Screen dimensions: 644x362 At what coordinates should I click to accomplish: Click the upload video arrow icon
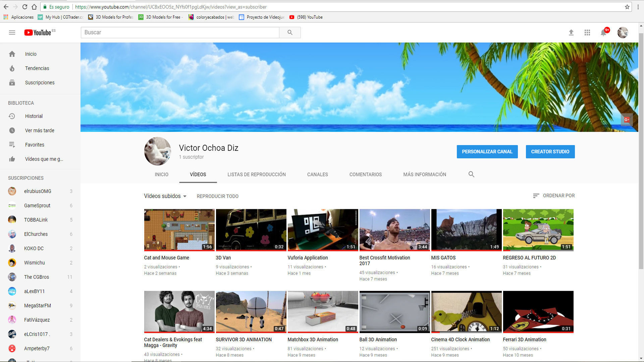(x=571, y=33)
